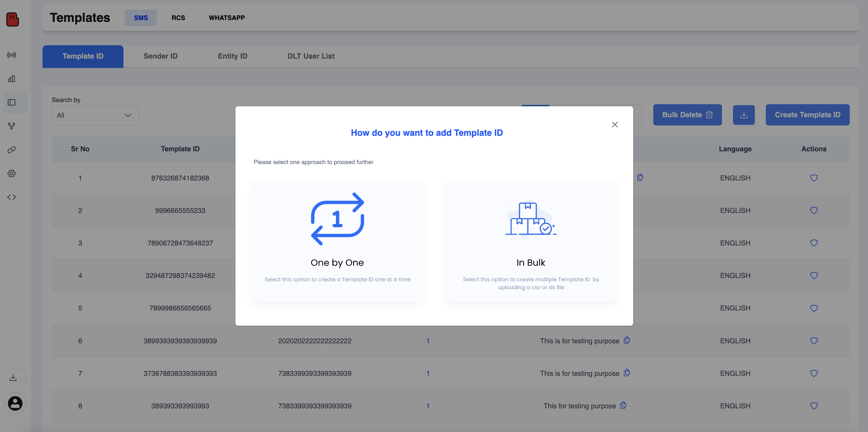Click the Bulk Delete button
This screenshot has width=868, height=432.
687,115
